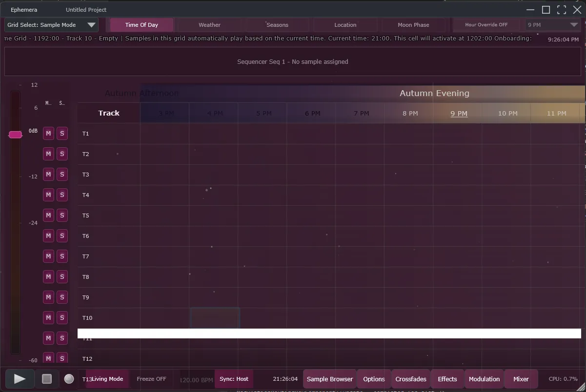Toggle fullscreen mode icon
Viewport: 586px width, 392px height.
click(562, 10)
